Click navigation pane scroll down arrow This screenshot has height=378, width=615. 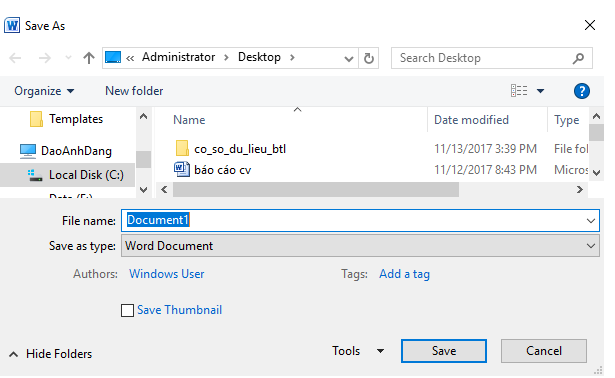[144, 190]
